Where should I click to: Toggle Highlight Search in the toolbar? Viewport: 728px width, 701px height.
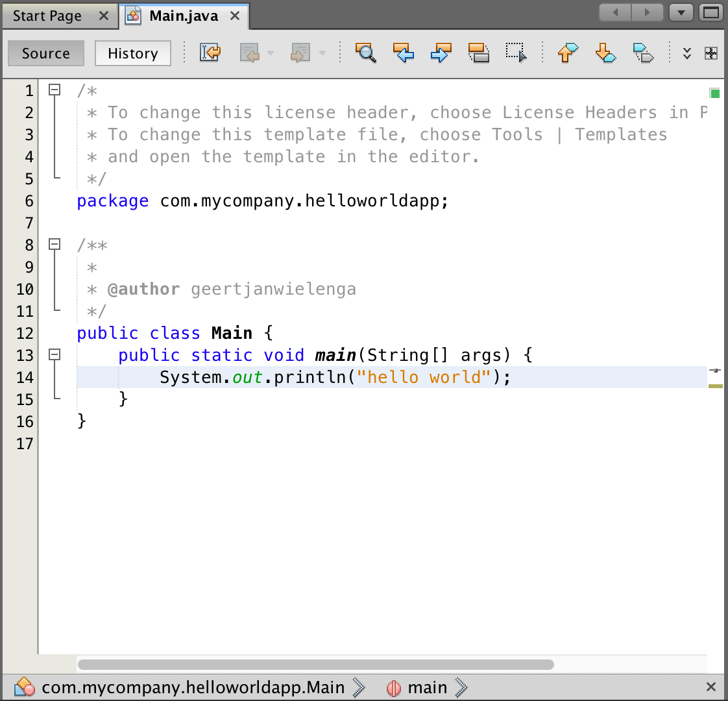[x=479, y=53]
